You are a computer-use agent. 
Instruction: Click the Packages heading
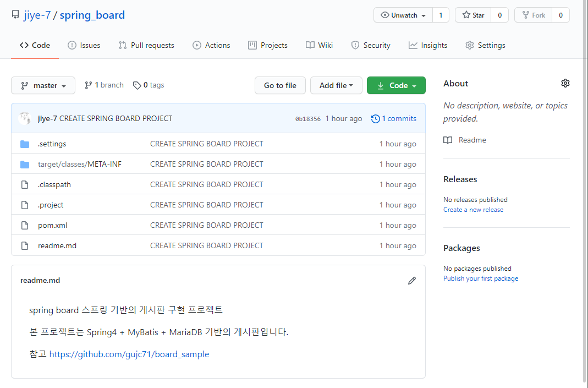461,248
